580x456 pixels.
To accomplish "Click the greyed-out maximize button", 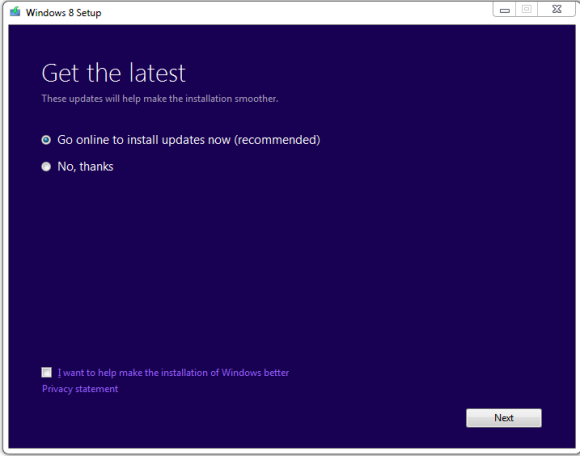I will [527, 9].
